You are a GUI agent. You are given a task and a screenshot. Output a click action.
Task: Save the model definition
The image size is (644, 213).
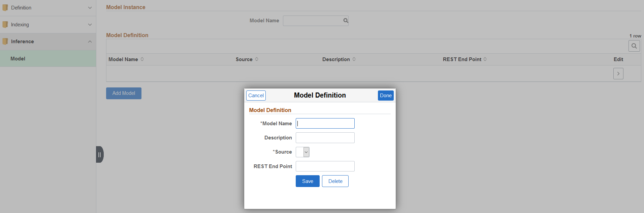(308, 181)
